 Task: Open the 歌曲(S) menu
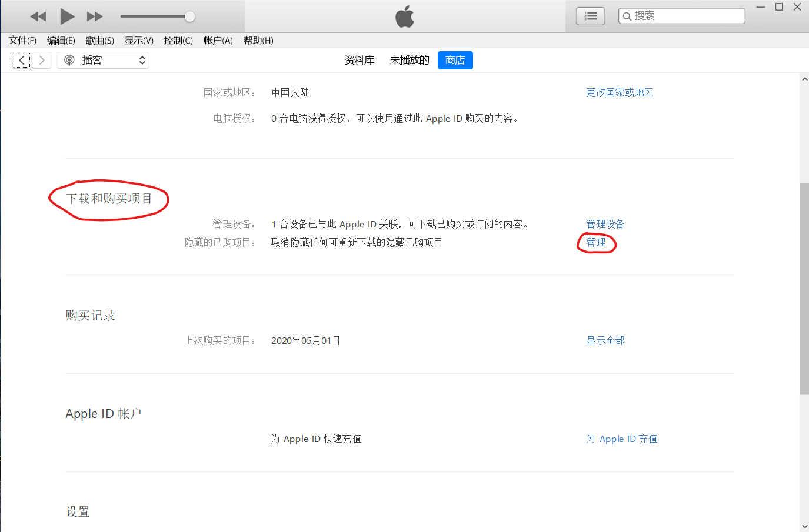click(x=100, y=41)
